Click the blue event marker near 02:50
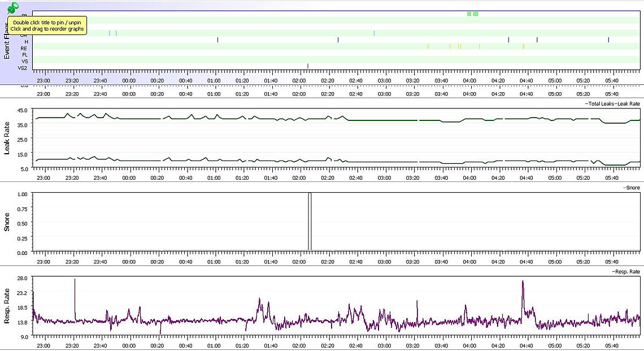644x351 pixels. 374,33
